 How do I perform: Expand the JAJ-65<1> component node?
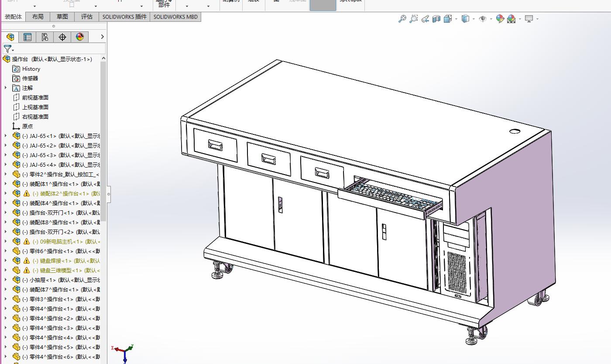click(6, 136)
